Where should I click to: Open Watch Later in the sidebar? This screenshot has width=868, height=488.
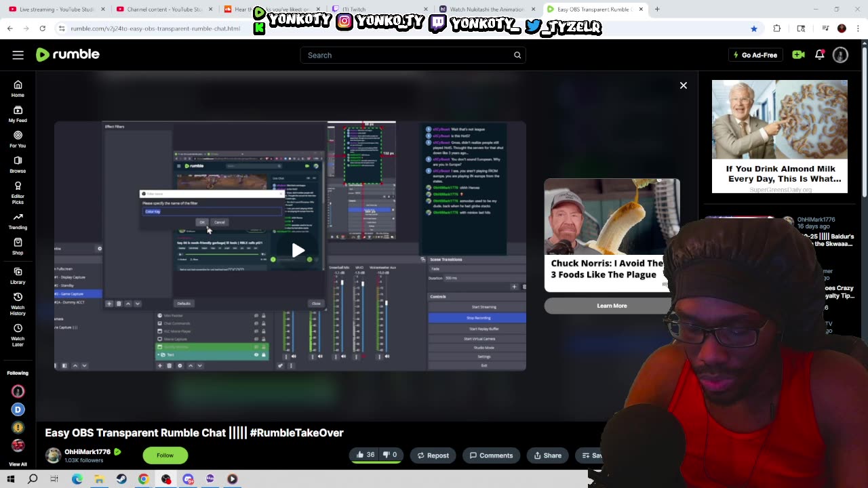(18, 334)
